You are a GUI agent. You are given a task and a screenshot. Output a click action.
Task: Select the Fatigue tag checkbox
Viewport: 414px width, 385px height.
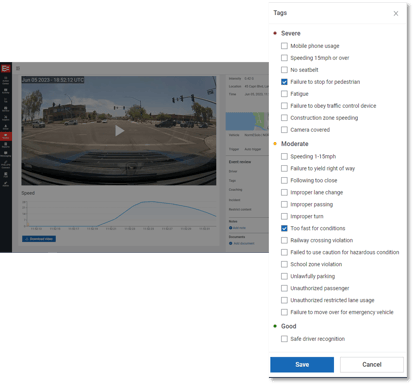[284, 94]
